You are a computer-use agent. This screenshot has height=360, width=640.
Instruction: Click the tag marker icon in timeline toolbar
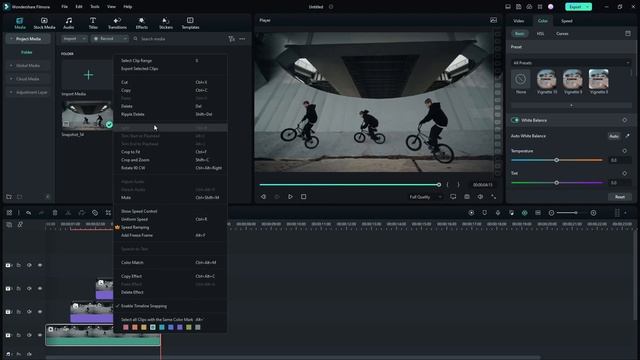(x=95, y=213)
